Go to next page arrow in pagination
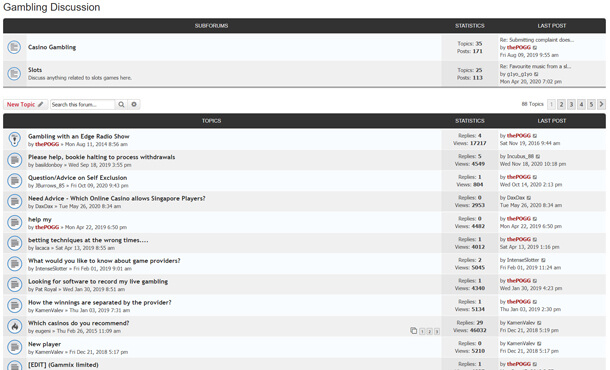The image size is (610, 370). point(601,104)
